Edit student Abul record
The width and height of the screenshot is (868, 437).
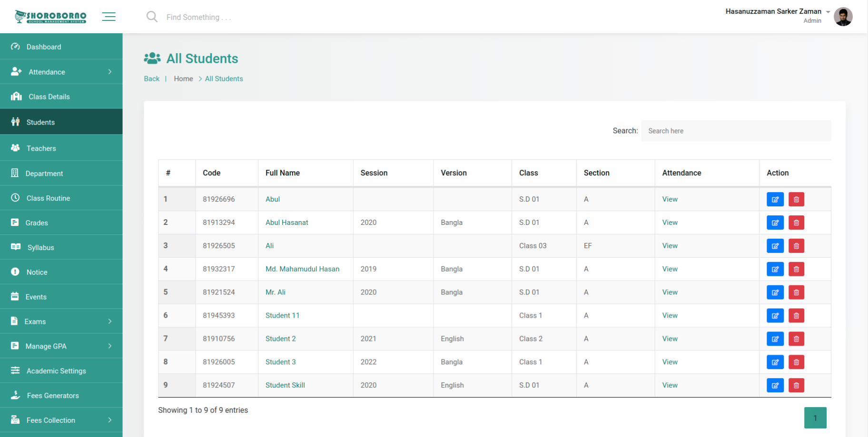coord(775,199)
